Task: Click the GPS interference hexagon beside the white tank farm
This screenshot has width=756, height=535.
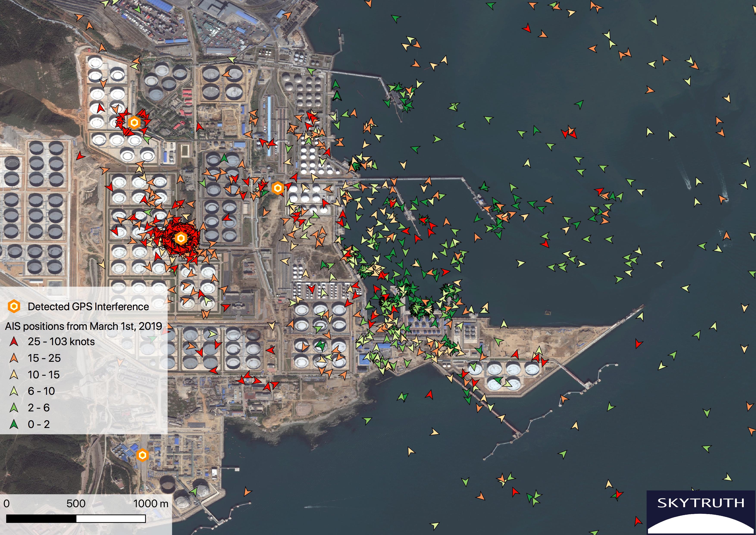Action: point(278,188)
